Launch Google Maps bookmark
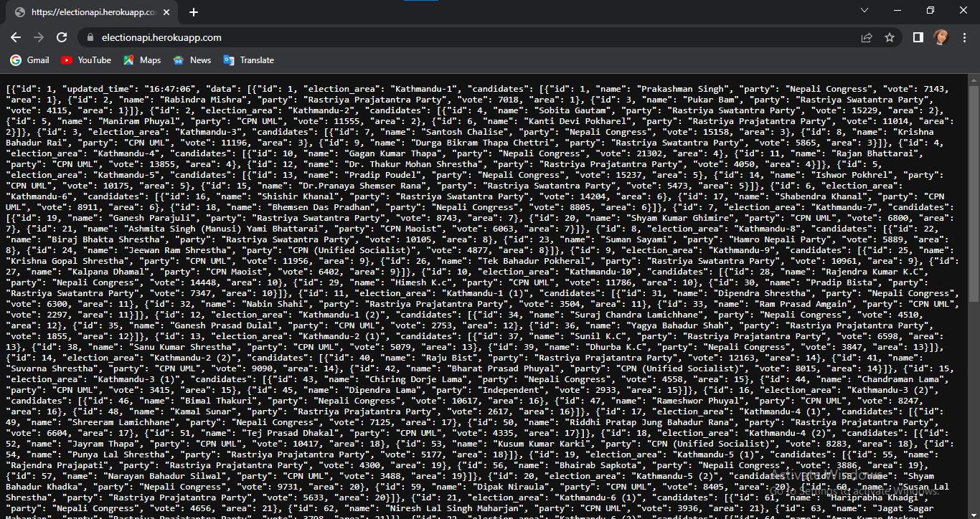Screen dimensions: 980x519 [x=142, y=60]
